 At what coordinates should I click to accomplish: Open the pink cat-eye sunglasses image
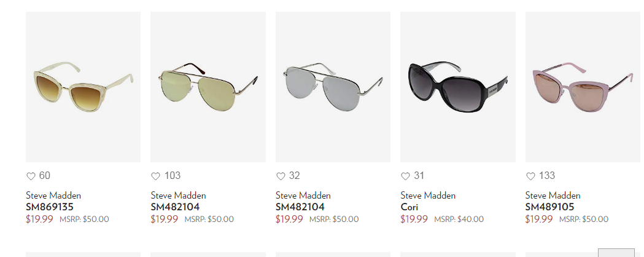point(583,87)
